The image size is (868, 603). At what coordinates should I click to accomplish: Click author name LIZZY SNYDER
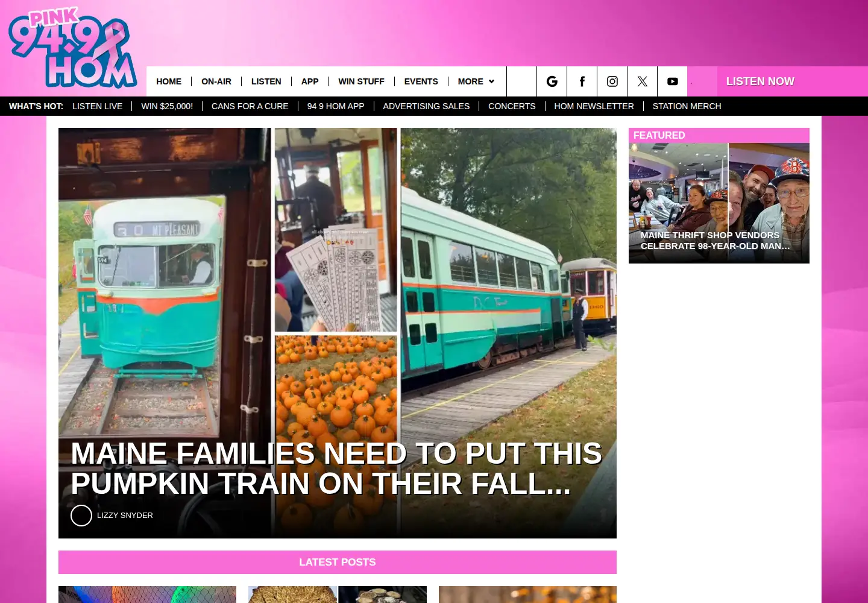[x=125, y=516]
